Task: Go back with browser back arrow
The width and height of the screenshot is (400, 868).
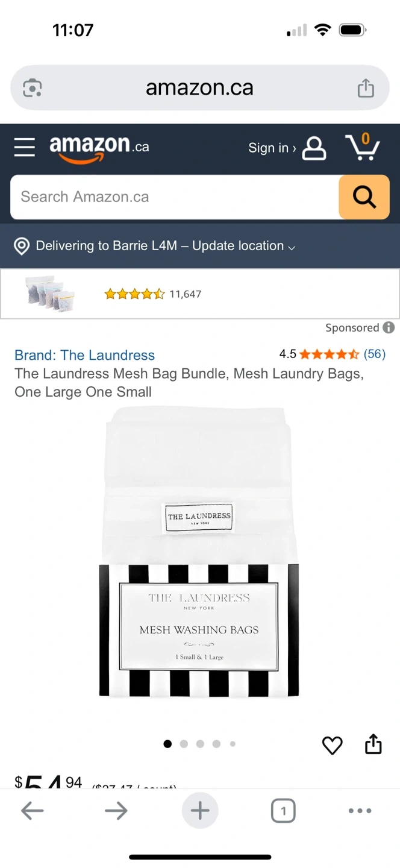Action: pyautogui.click(x=33, y=811)
